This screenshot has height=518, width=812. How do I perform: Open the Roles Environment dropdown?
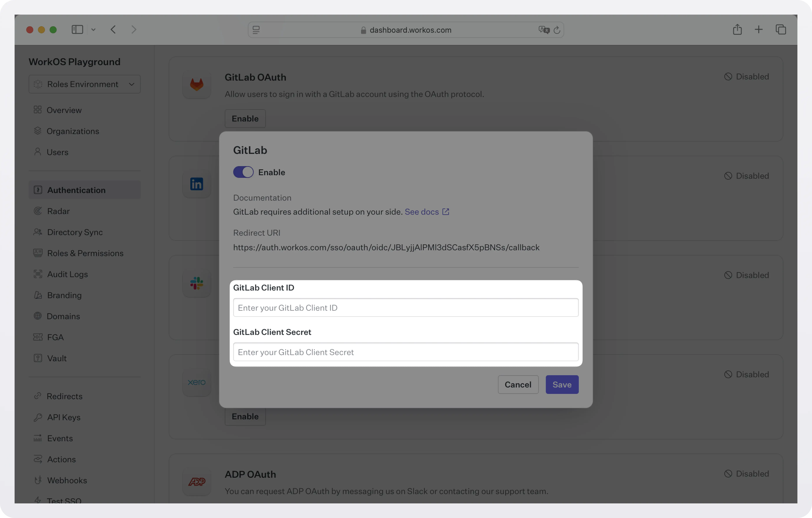coord(85,84)
